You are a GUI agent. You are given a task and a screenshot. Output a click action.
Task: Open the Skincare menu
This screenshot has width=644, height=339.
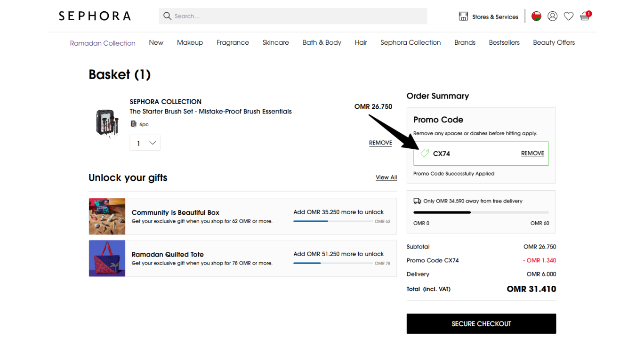(x=276, y=42)
